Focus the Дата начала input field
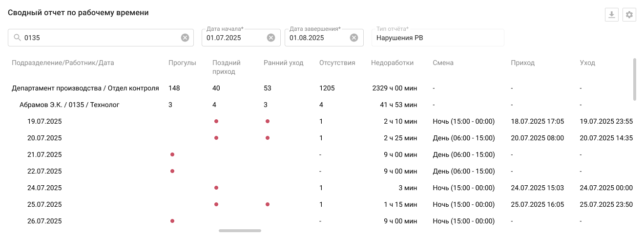The width and height of the screenshot is (644, 240). (x=235, y=38)
